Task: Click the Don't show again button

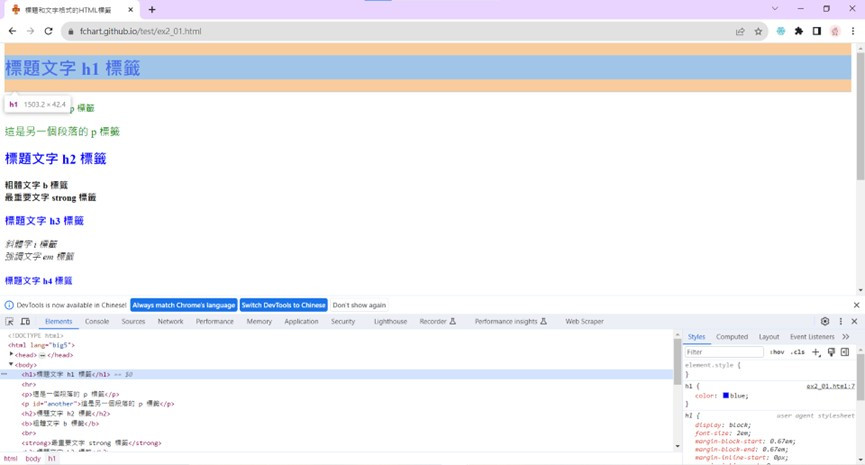Action: click(359, 305)
